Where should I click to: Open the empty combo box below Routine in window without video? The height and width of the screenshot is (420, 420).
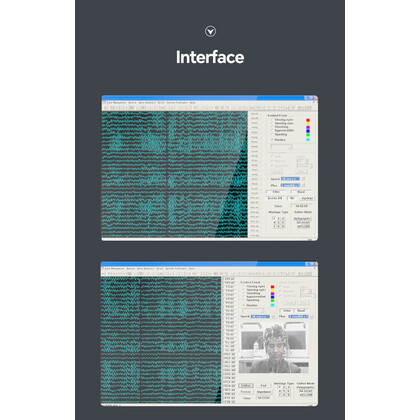(282, 146)
